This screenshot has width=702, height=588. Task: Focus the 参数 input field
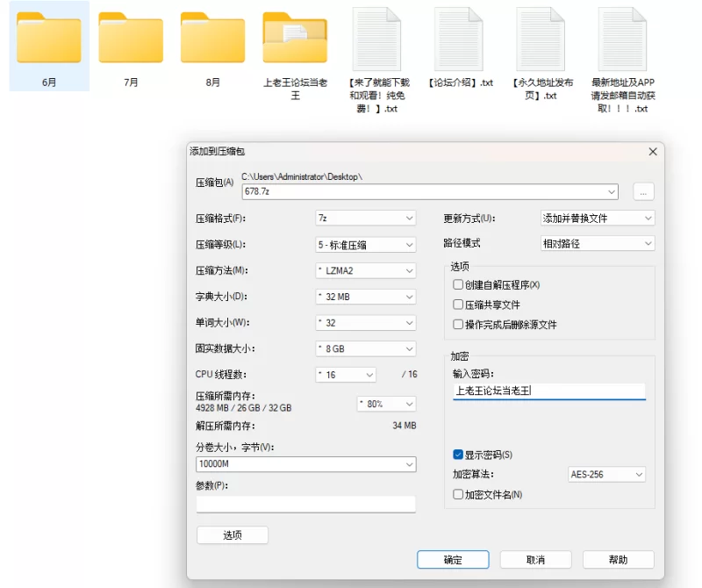pyautogui.click(x=305, y=505)
